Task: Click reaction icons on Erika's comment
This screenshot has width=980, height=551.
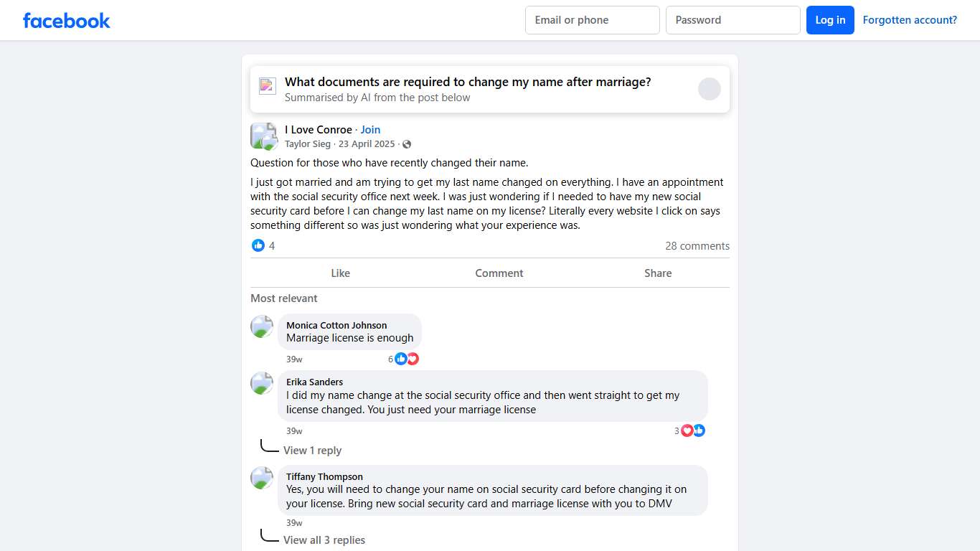Action: click(692, 430)
